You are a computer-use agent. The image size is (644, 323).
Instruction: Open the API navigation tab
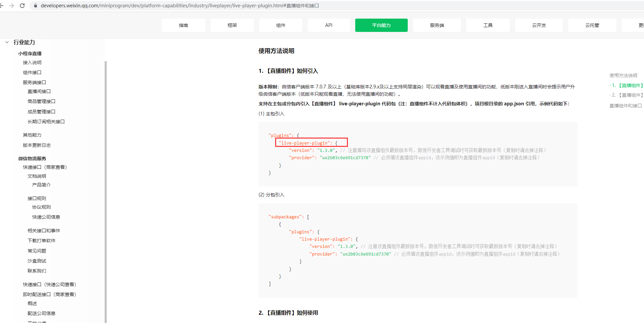(329, 25)
